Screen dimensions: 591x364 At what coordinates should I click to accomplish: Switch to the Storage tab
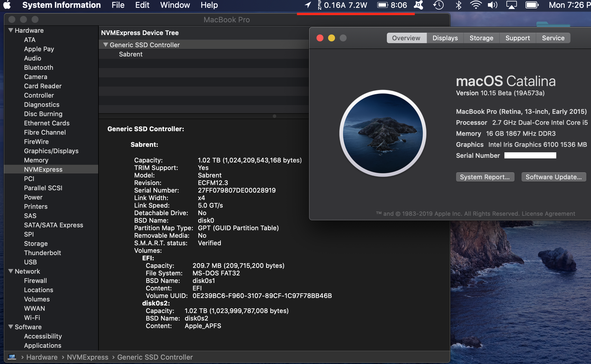pos(481,38)
